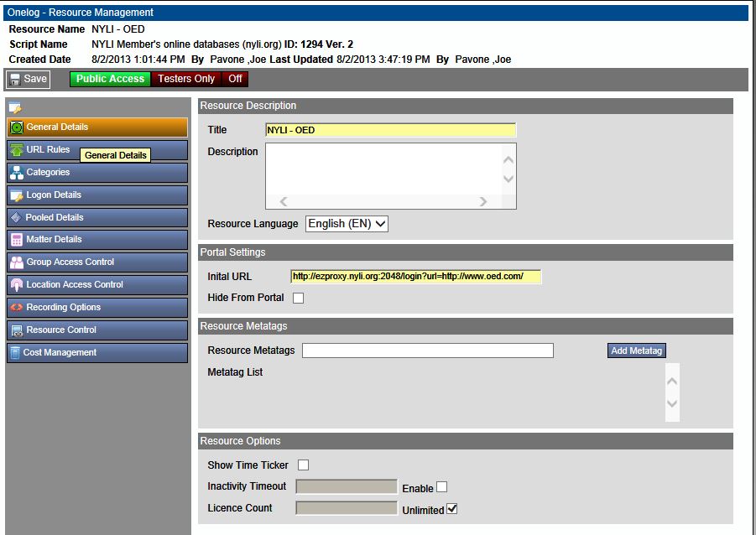Image resolution: width=756 pixels, height=535 pixels.
Task: Click the Resource Metatags input field
Action: pyautogui.click(x=428, y=351)
